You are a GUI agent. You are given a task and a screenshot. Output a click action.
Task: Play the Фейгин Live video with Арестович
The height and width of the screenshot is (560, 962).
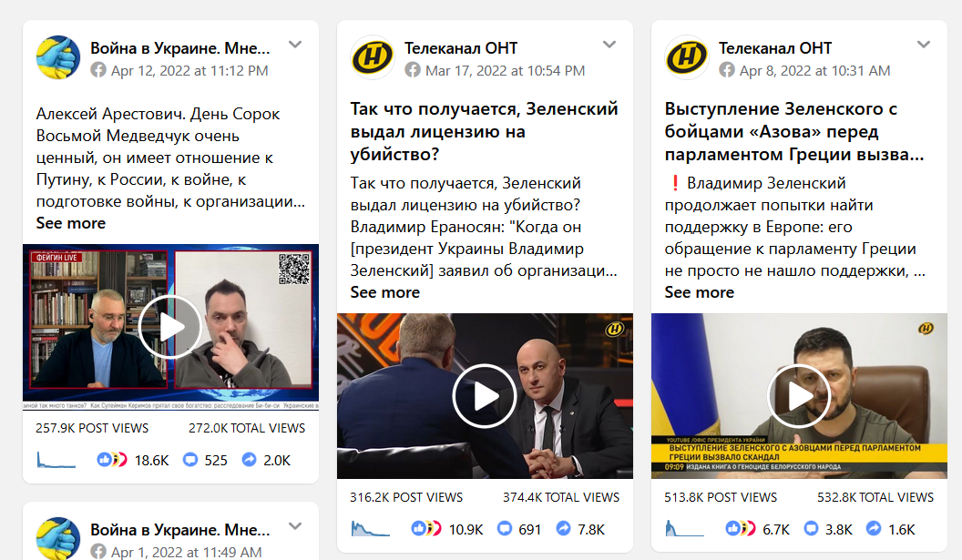(x=170, y=327)
